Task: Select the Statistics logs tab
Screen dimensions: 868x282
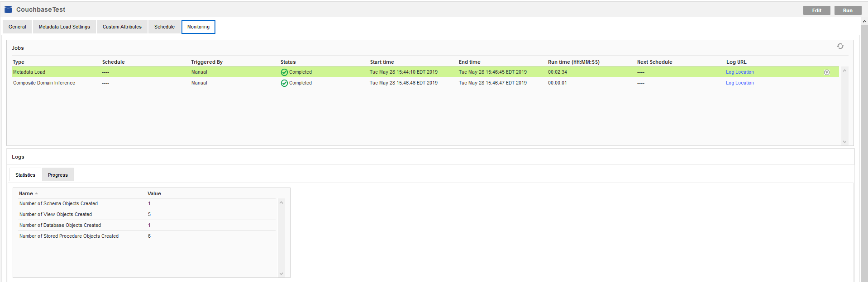Action: click(25, 175)
